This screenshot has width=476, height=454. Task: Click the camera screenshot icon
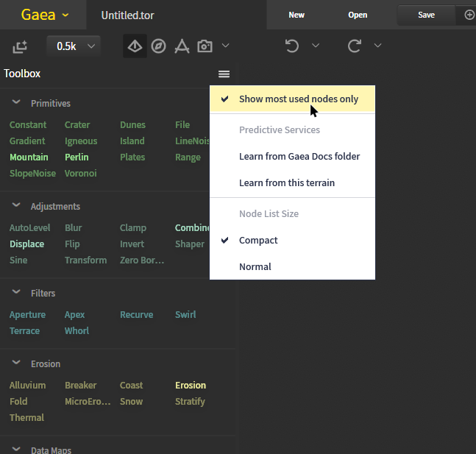point(205,46)
